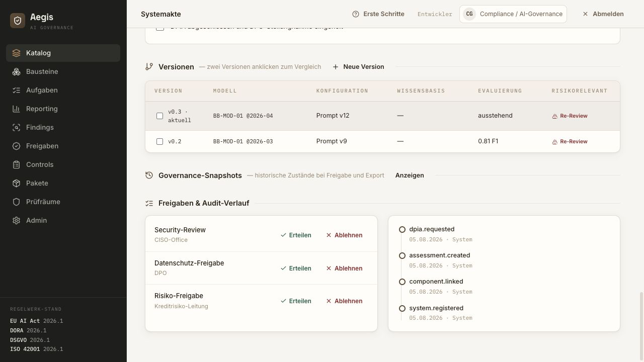644x362 pixels.
Task: Select the v0.2 version checkbox
Action: 159,141
